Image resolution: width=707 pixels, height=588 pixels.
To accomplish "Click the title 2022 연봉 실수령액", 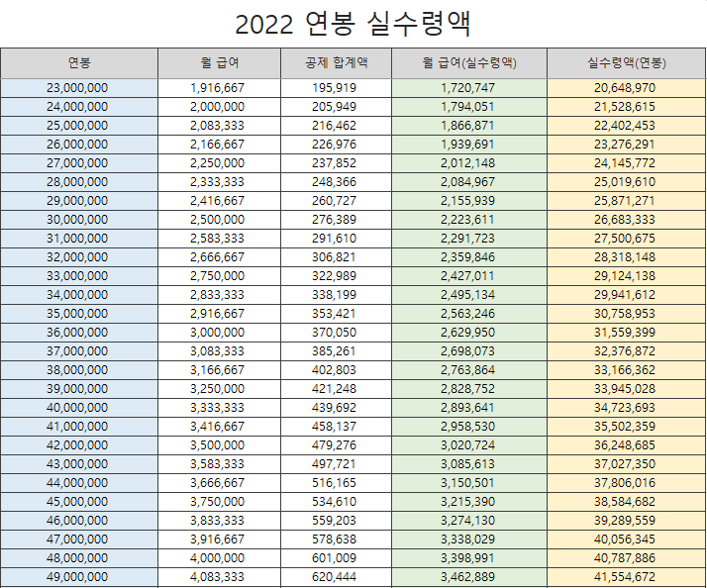I will click(353, 24).
